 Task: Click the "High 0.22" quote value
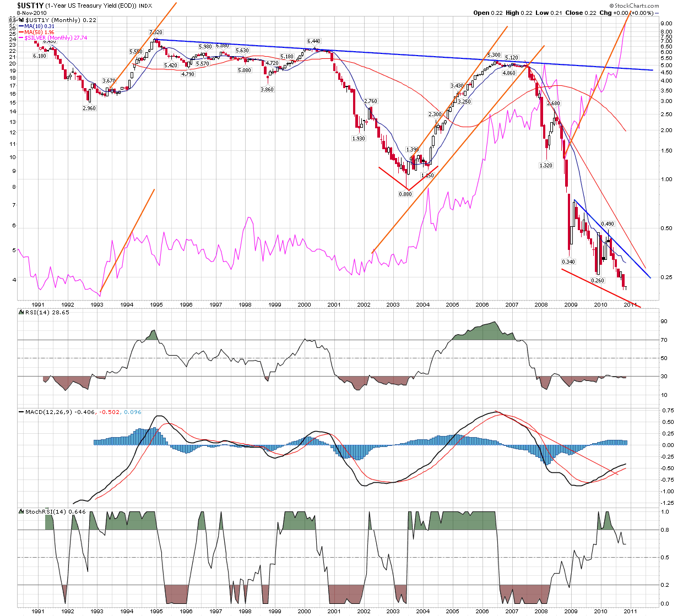pyautogui.click(x=520, y=13)
